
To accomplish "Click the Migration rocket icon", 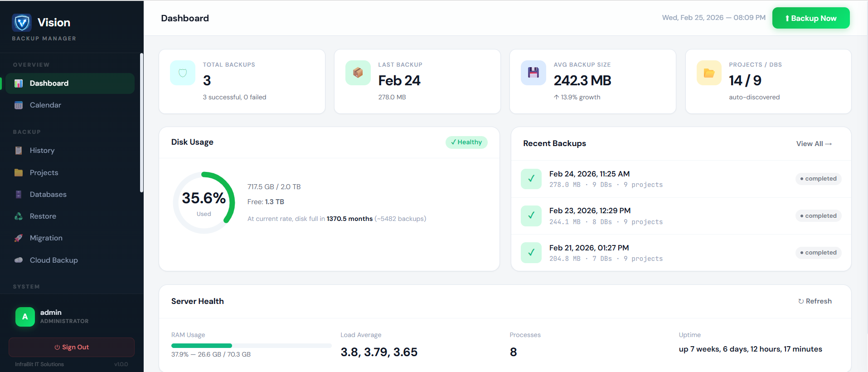I will 19,238.
